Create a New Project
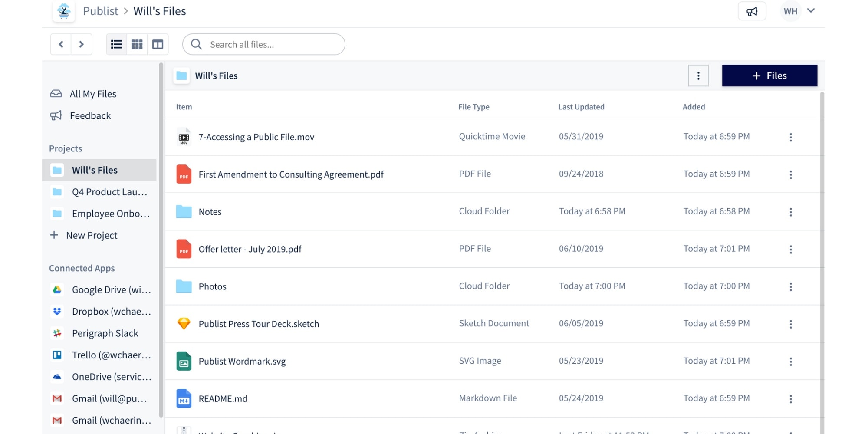The image size is (868, 434). 92,236
